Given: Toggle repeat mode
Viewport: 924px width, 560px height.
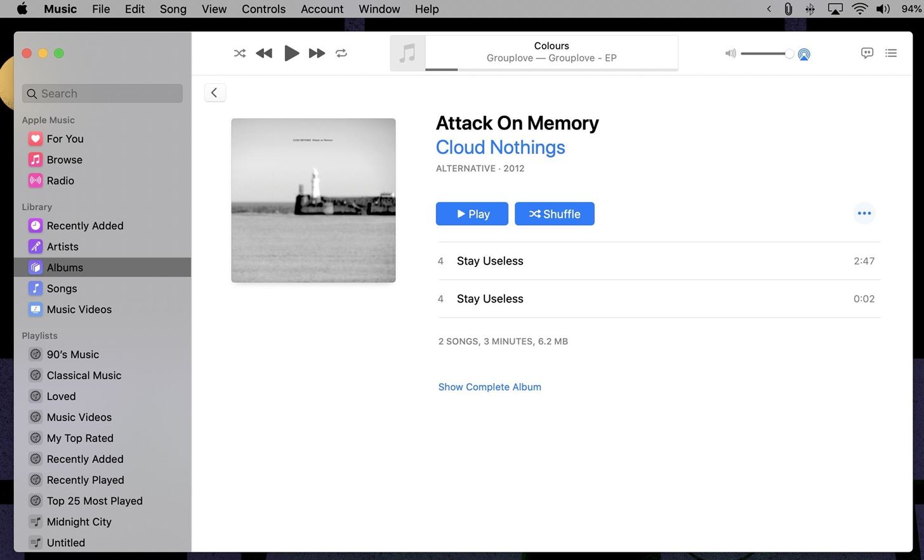Looking at the screenshot, I should pos(341,53).
